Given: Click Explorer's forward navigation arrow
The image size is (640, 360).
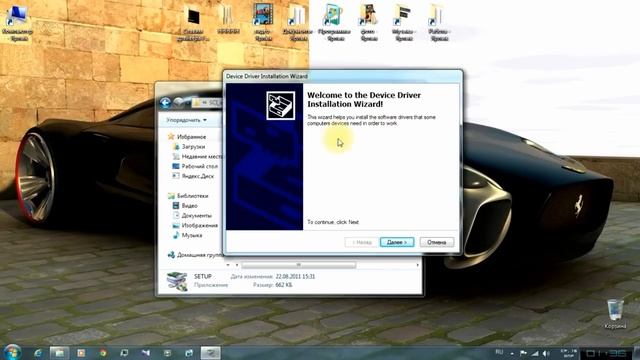Looking at the screenshot, I should point(178,103).
